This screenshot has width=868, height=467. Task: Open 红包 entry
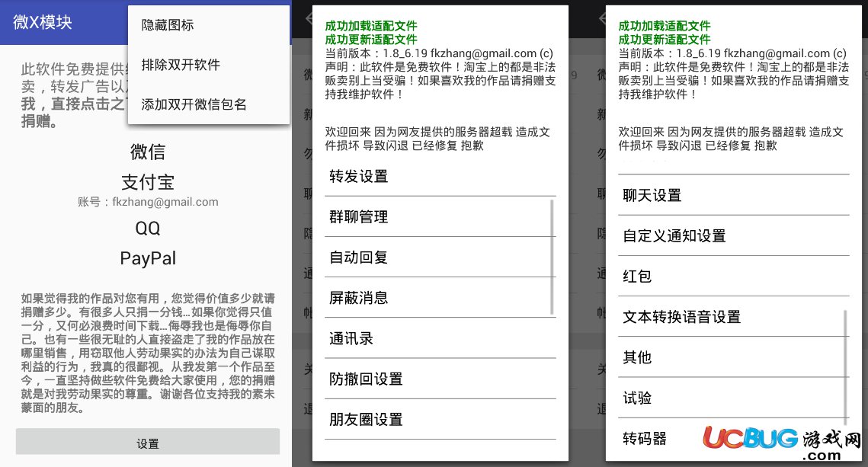tap(733, 276)
